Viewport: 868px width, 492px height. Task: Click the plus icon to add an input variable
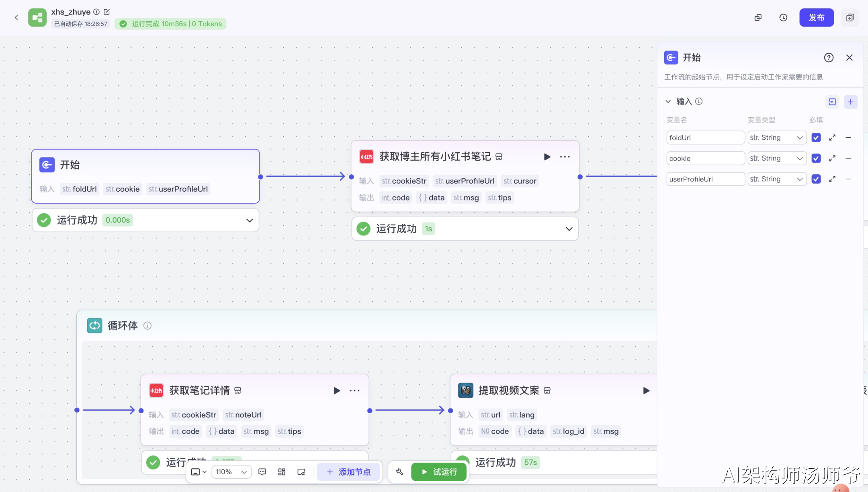(850, 102)
